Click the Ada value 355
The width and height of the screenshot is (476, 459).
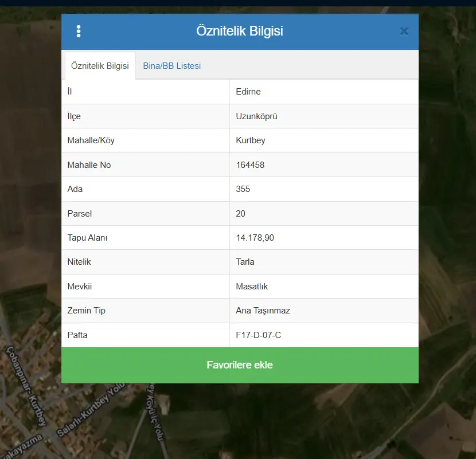coord(243,189)
